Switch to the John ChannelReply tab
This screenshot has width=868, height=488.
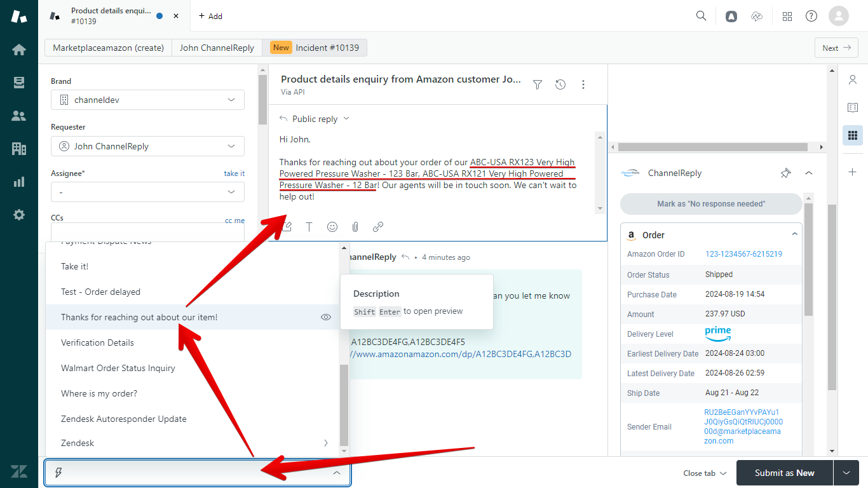click(217, 48)
